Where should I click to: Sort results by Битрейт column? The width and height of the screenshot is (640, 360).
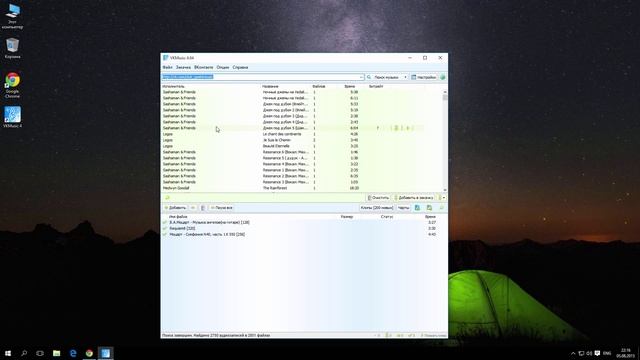[376, 87]
